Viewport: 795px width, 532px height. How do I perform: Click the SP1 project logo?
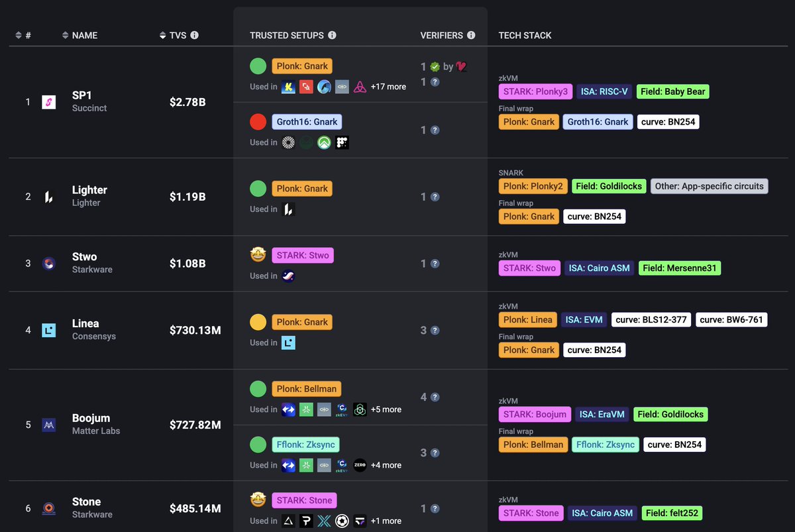pyautogui.click(x=49, y=102)
